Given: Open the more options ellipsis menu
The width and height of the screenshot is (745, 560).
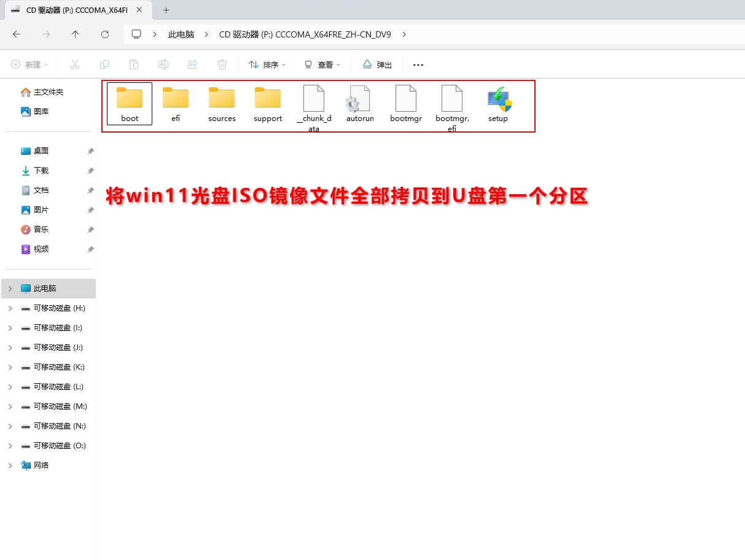Looking at the screenshot, I should click(x=418, y=64).
